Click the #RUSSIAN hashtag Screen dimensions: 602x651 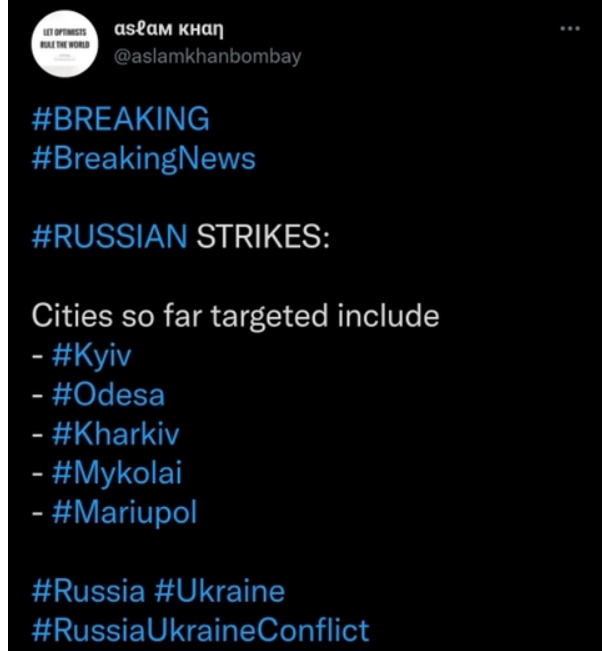(x=110, y=237)
